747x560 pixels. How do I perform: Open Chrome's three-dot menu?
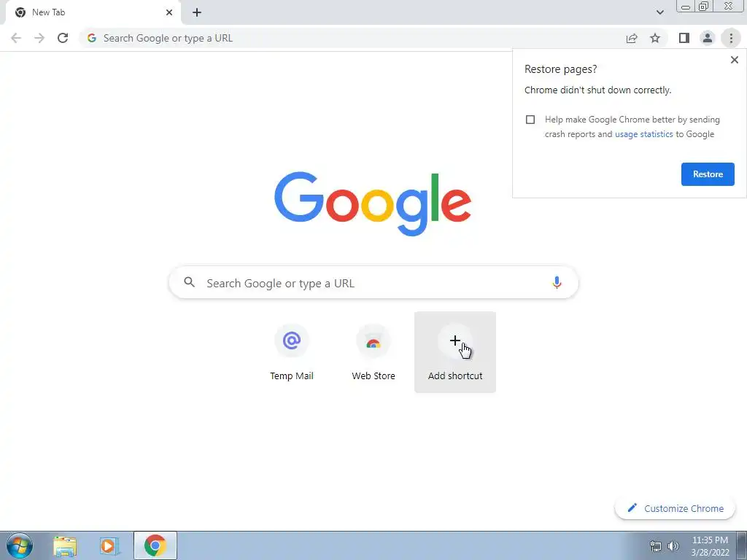(x=731, y=38)
